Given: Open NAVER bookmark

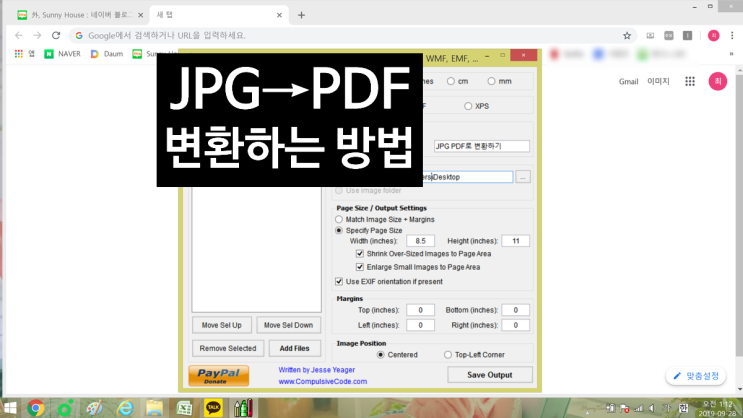Looking at the screenshot, I should (63, 54).
